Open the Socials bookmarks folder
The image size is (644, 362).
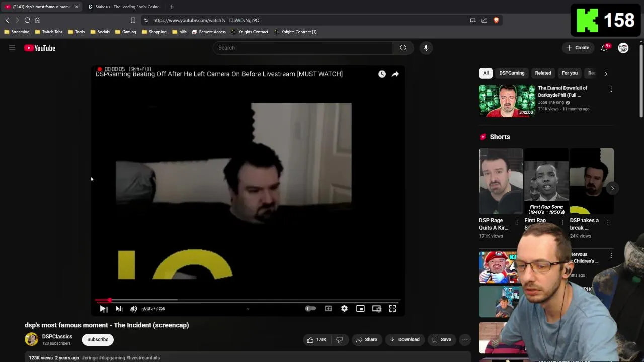pyautogui.click(x=100, y=32)
